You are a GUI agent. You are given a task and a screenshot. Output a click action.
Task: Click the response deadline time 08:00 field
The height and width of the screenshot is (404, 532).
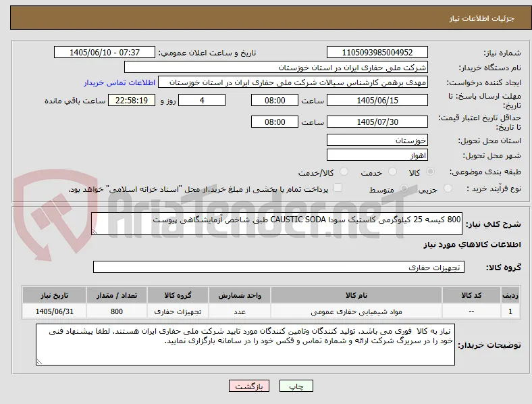click(x=275, y=100)
